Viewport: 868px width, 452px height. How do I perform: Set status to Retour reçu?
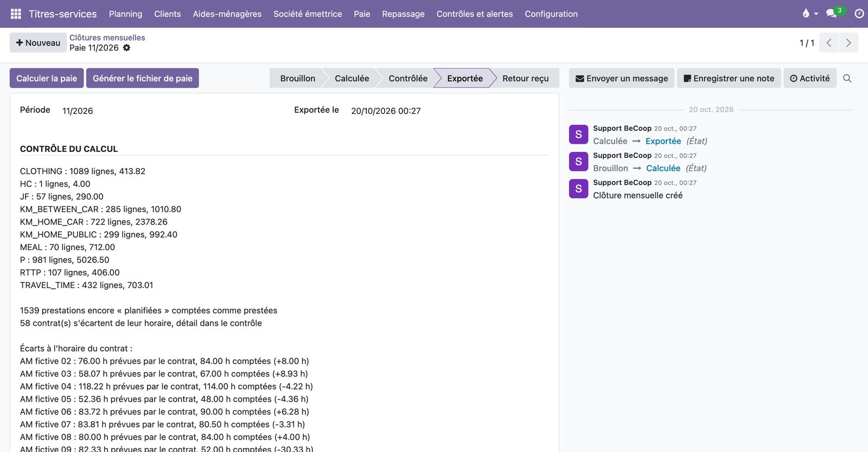525,78
